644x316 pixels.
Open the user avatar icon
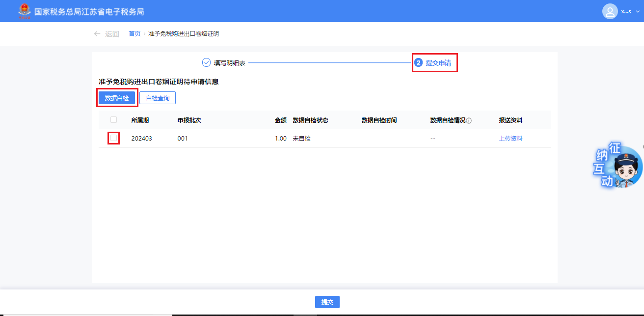point(610,11)
